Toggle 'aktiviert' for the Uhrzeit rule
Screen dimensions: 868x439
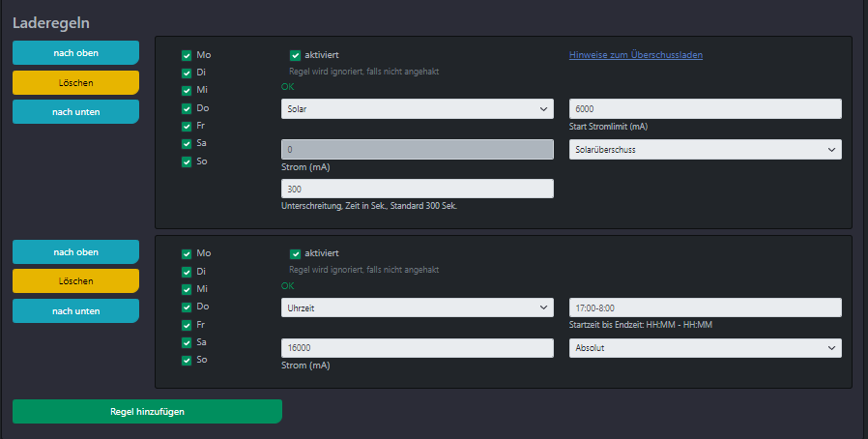click(295, 254)
